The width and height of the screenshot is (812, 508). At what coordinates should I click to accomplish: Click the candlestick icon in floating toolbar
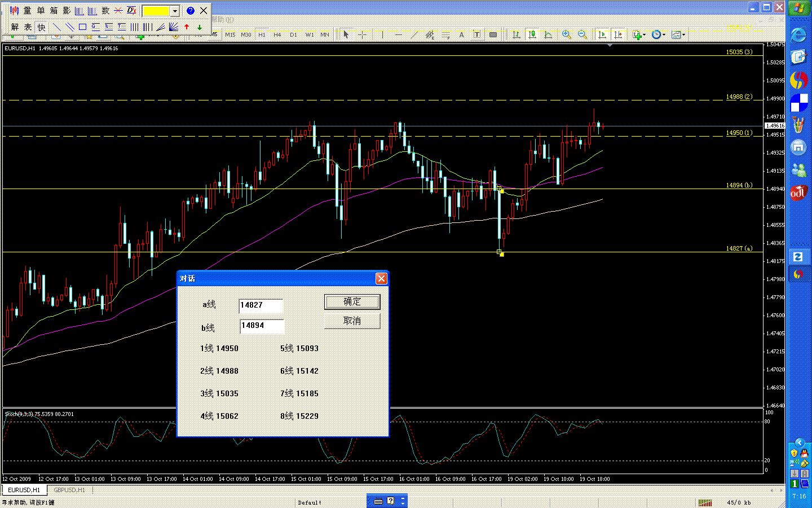point(15,11)
